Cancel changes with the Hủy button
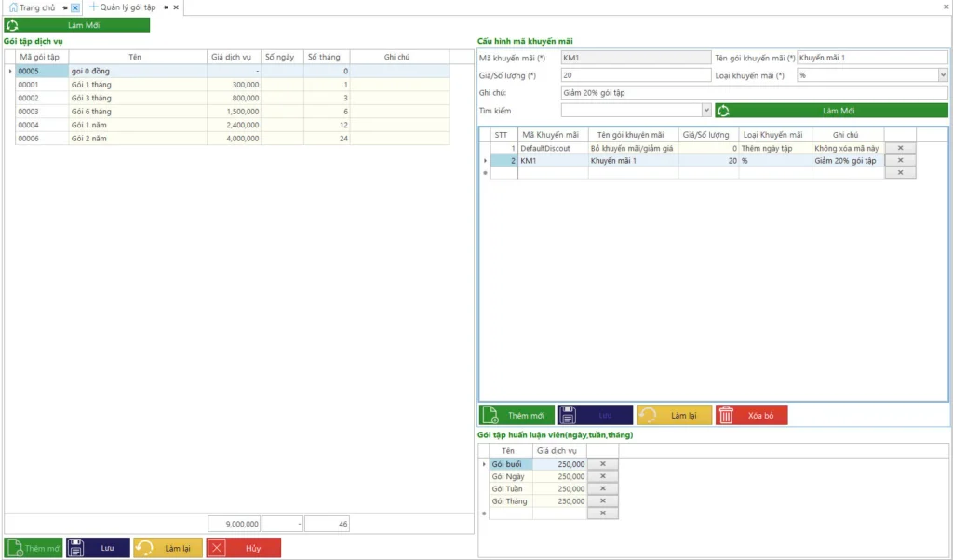This screenshot has width=953, height=560. point(244,548)
